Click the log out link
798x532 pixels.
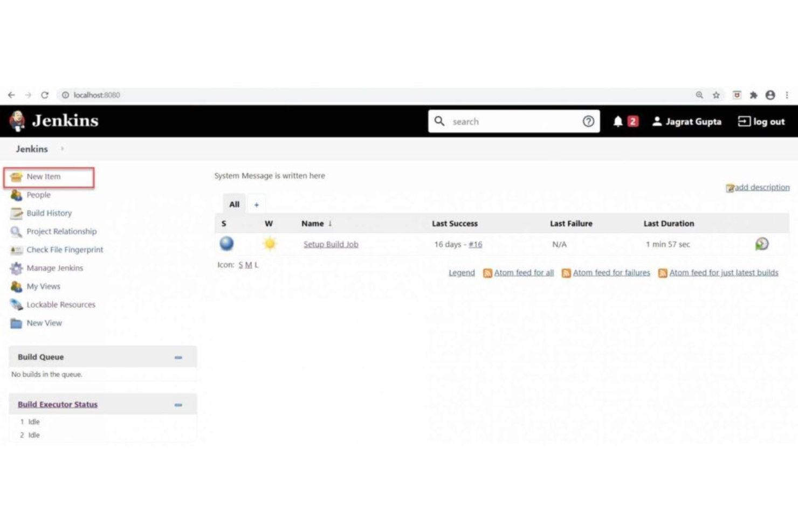point(761,121)
